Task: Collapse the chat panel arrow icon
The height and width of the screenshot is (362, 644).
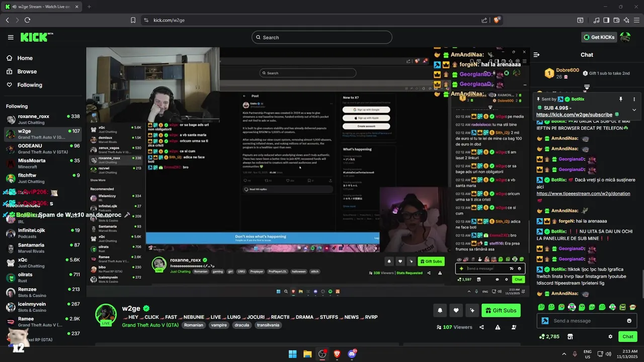Action: pyautogui.click(x=536, y=55)
